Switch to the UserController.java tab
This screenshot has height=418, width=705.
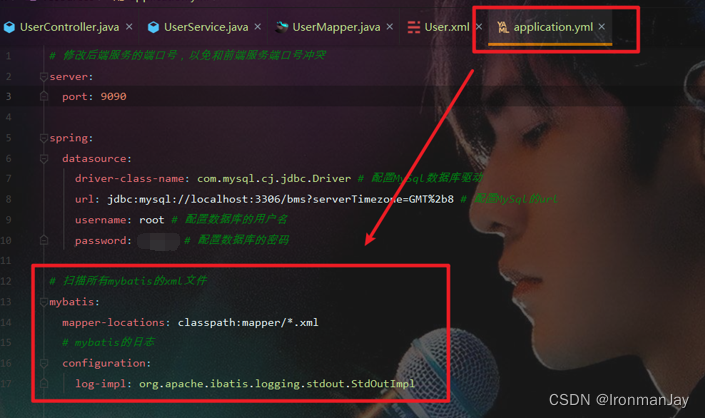[x=69, y=27]
